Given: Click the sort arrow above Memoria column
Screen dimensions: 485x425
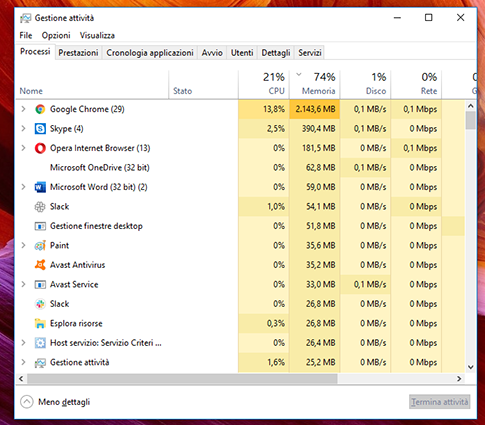Looking at the screenshot, I should coord(299,74).
